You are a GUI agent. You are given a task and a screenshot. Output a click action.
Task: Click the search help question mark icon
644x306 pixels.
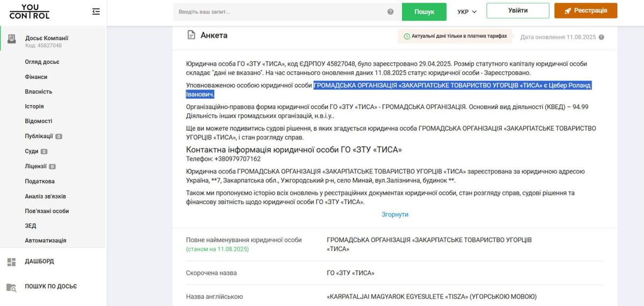point(391,12)
